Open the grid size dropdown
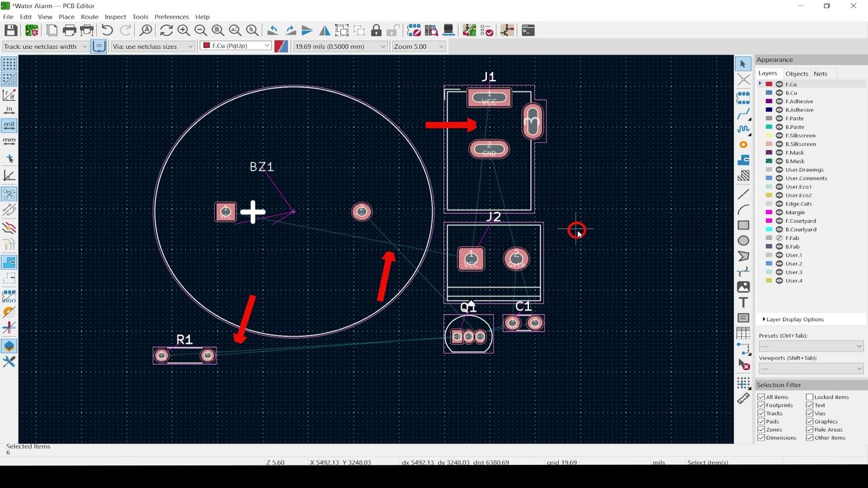Viewport: 868px width, 488px height. tap(339, 46)
